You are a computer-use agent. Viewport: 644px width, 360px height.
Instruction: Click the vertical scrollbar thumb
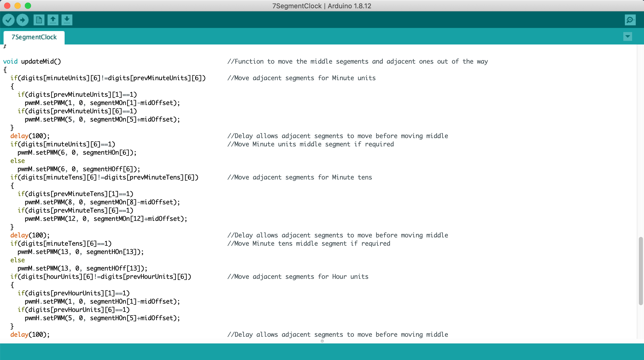pyautogui.click(x=640, y=271)
